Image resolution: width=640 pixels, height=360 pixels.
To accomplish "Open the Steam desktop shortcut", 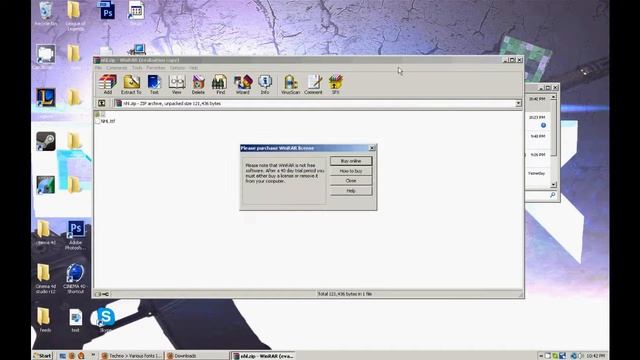I will click(46, 142).
